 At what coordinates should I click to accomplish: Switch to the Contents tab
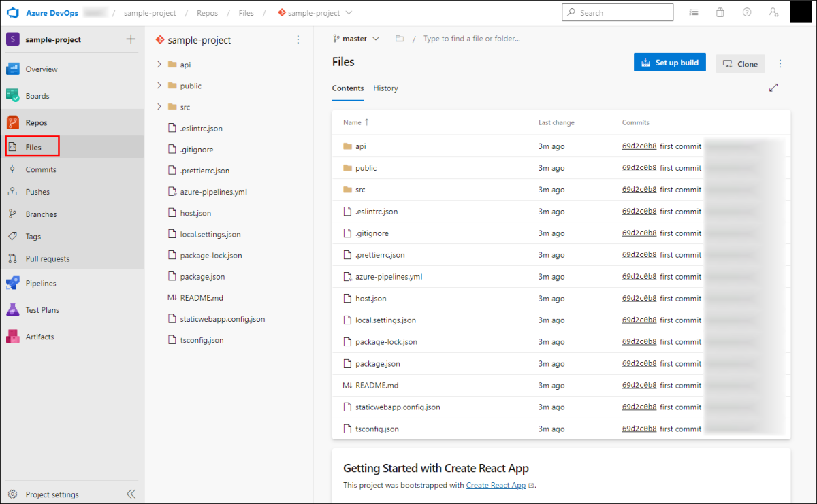pyautogui.click(x=348, y=88)
